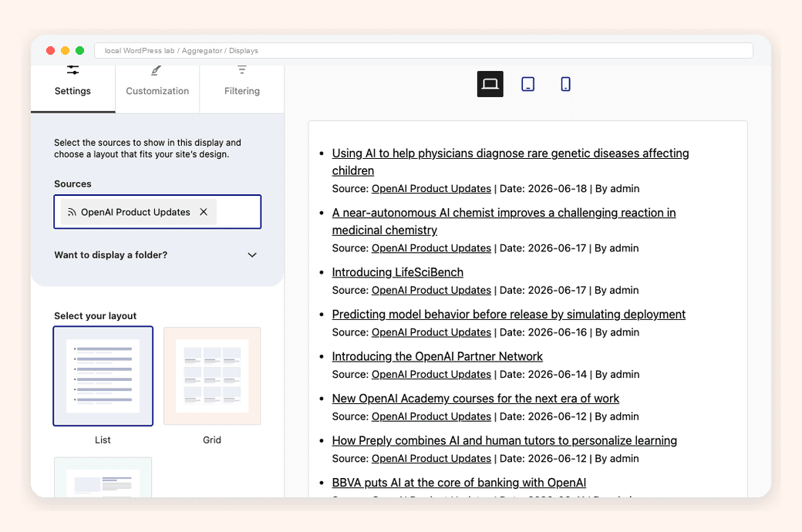The image size is (802, 532).
Task: Click source link under Introducing LifeSciBench
Action: coord(431,290)
